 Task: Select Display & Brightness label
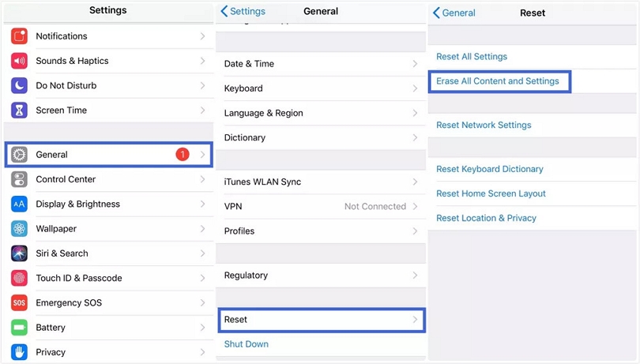78,204
